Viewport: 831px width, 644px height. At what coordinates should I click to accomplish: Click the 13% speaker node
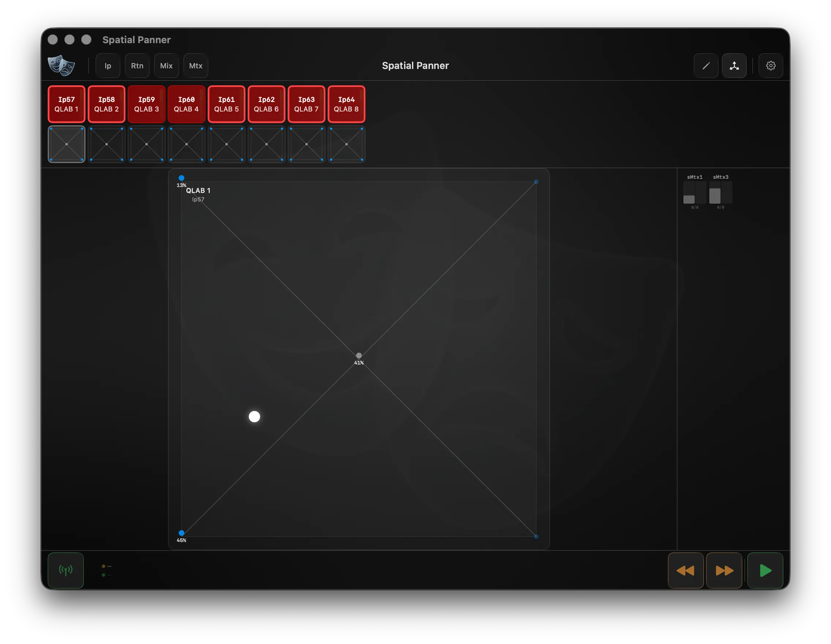[x=181, y=178]
